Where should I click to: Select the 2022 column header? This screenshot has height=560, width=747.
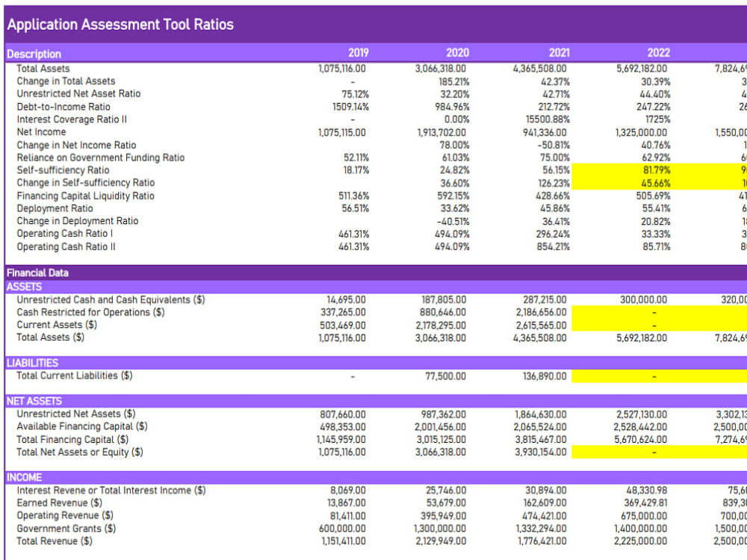click(658, 53)
